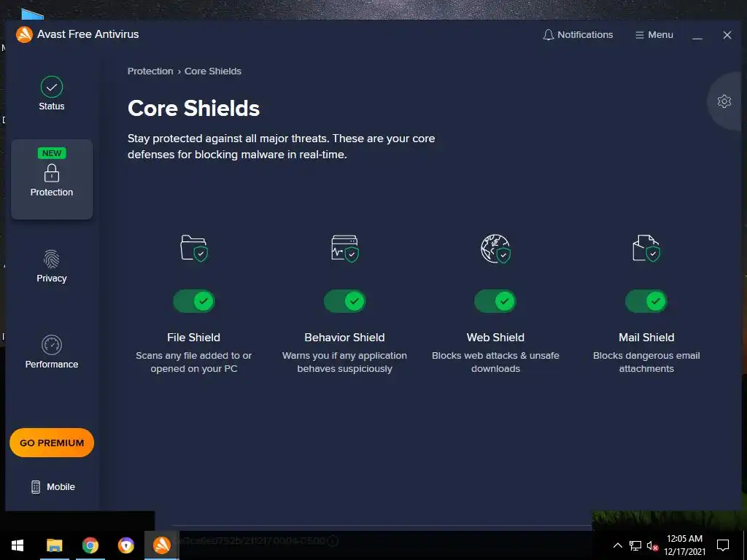747x560 pixels.
Task: Turn off the Behavior Shield toggle
Action: [x=344, y=301]
